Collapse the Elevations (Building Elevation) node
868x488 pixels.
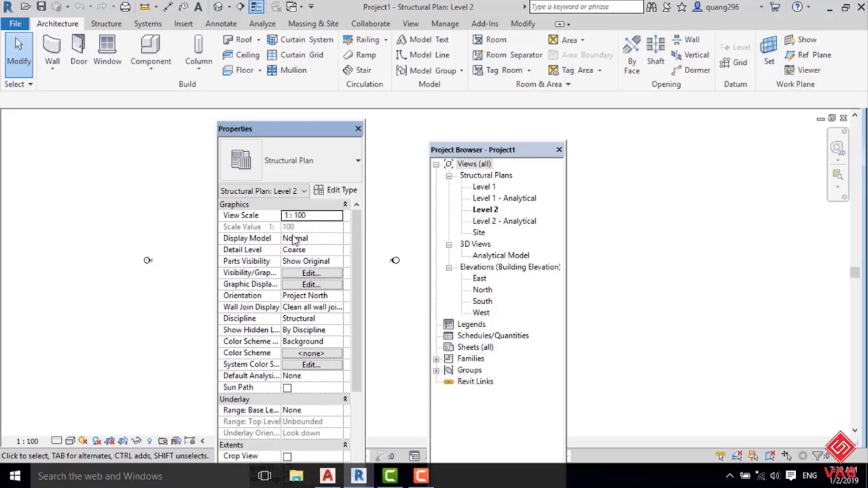[x=449, y=267]
